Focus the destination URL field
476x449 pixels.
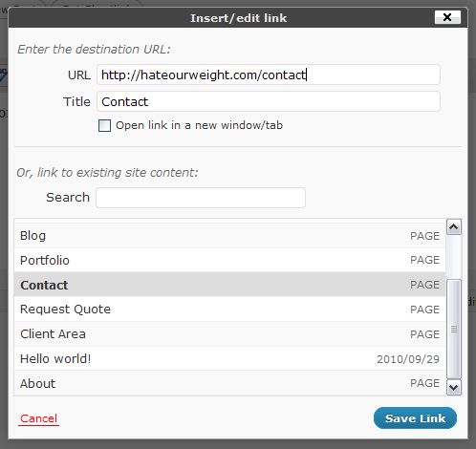(x=269, y=75)
